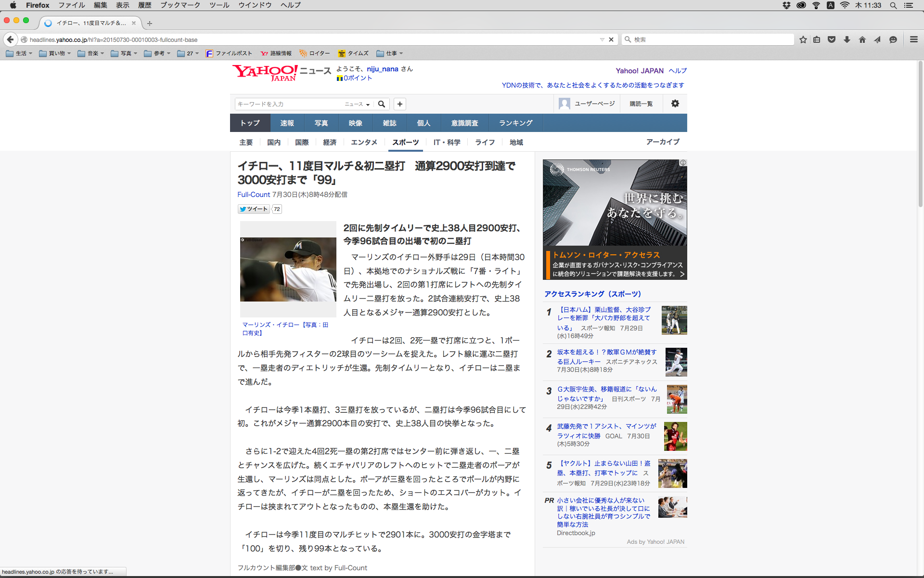924x578 pixels.
Task: Click the Firefox back arrow button
Action: (10, 39)
